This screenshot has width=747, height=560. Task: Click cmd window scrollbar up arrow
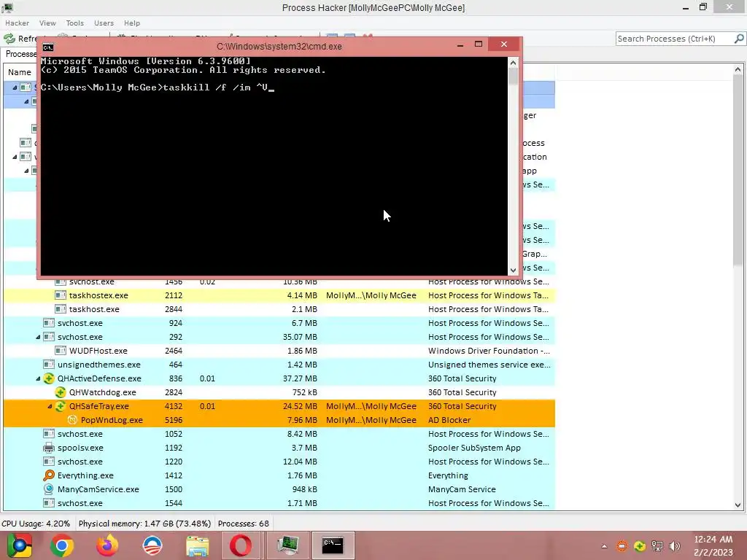click(513, 63)
